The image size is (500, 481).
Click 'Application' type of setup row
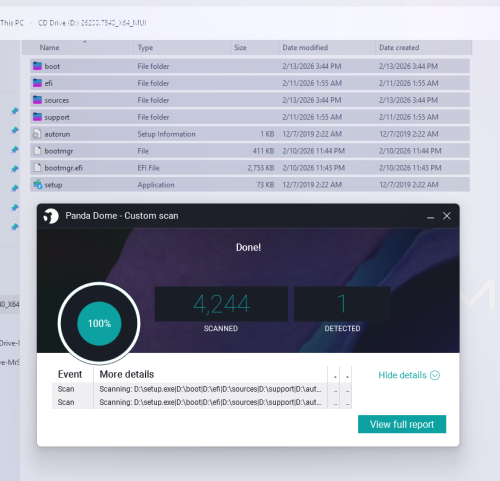point(156,185)
